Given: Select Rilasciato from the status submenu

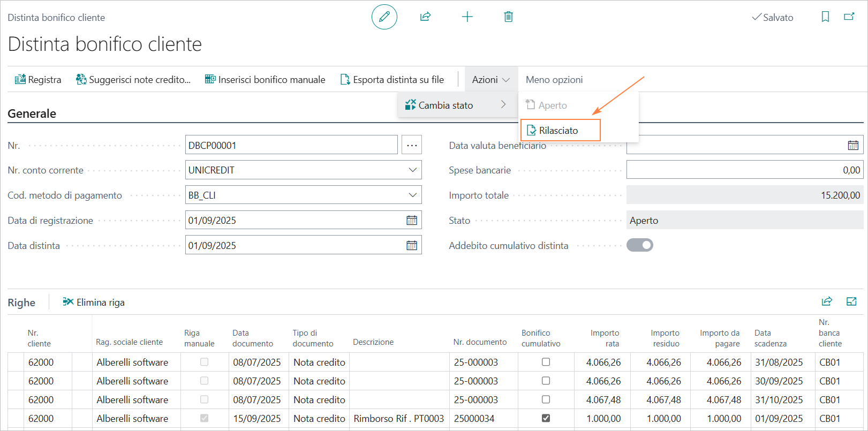Looking at the screenshot, I should tap(560, 131).
